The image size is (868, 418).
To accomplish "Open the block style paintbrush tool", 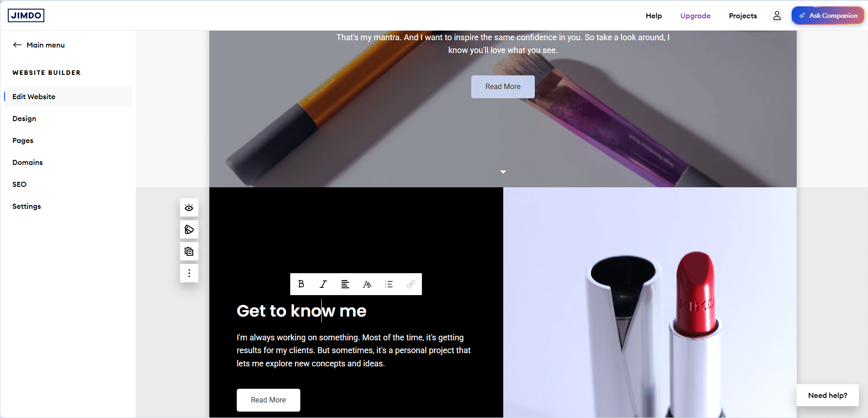I will click(x=189, y=229).
